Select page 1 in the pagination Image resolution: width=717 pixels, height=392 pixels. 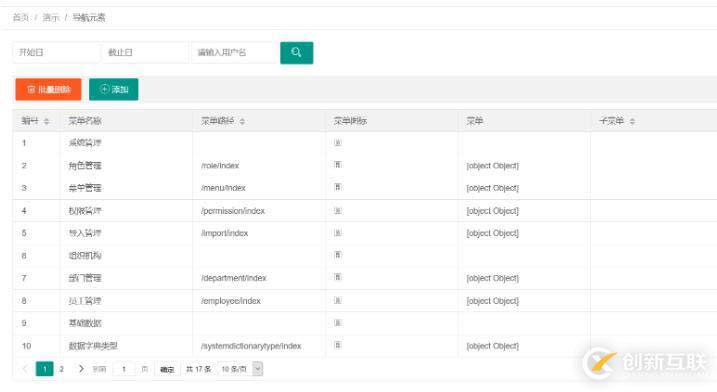pyautogui.click(x=45, y=369)
